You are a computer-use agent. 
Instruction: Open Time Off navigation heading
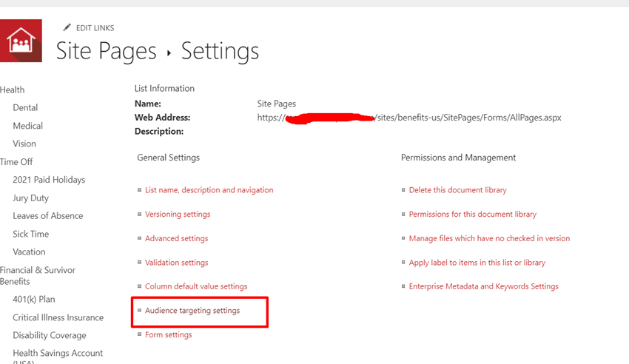(16, 161)
